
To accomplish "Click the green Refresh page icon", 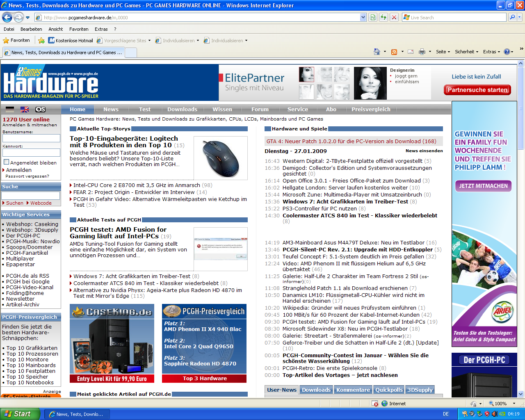I will click(383, 17).
